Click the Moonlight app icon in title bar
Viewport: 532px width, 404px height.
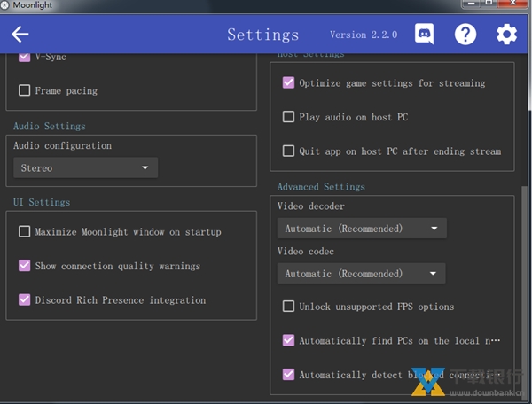5,5
